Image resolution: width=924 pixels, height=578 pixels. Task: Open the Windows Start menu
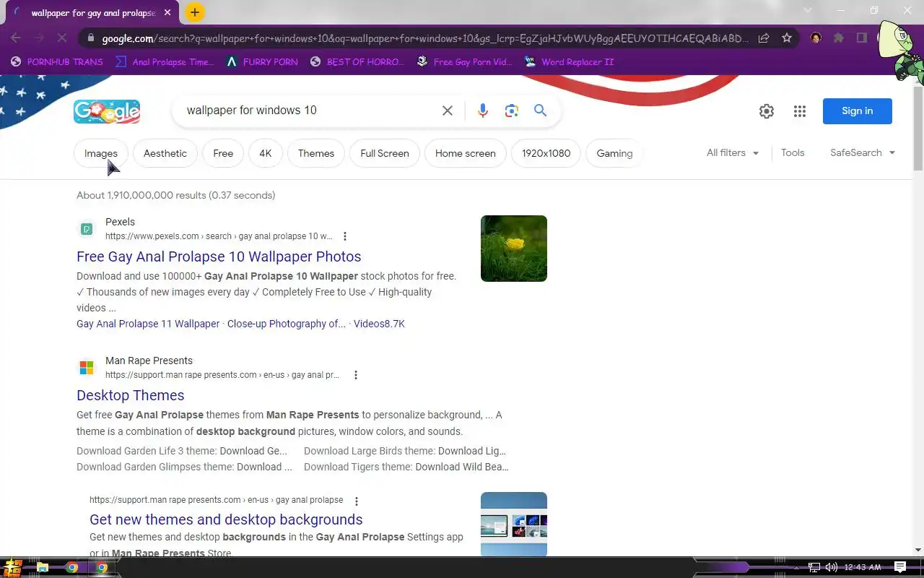[x=12, y=567]
